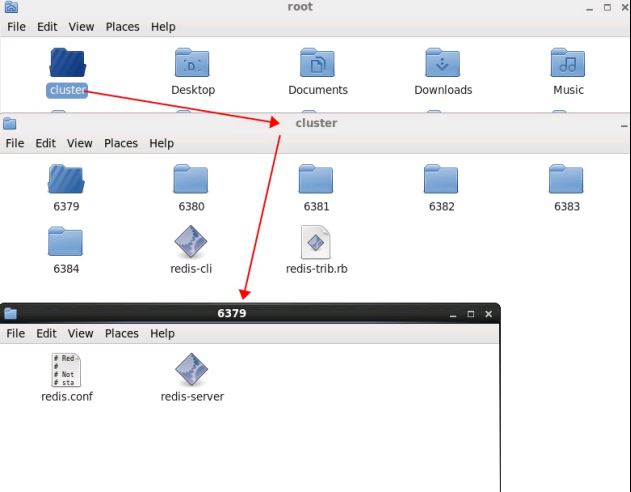Open the Documents folder icon
This screenshot has width=631, height=492.
tap(317, 62)
